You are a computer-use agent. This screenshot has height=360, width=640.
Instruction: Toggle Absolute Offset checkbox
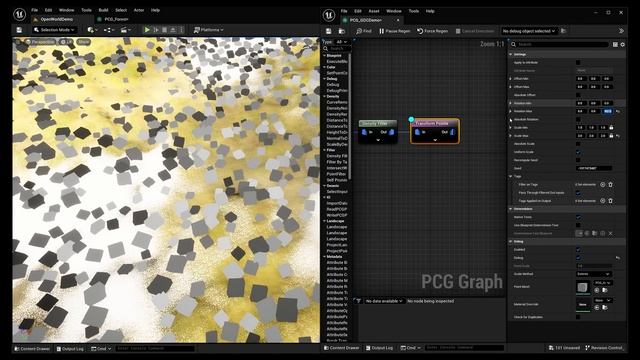[x=578, y=95]
